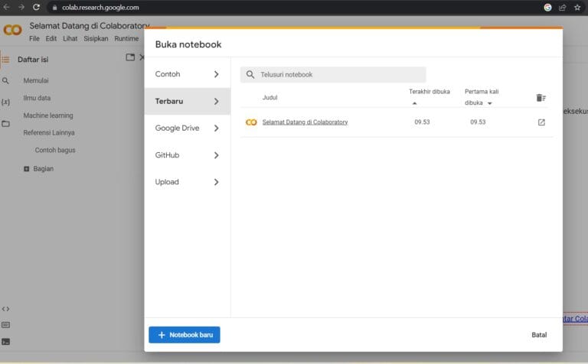
Task: Click the delete list icon in dialog header
Action: 541,98
